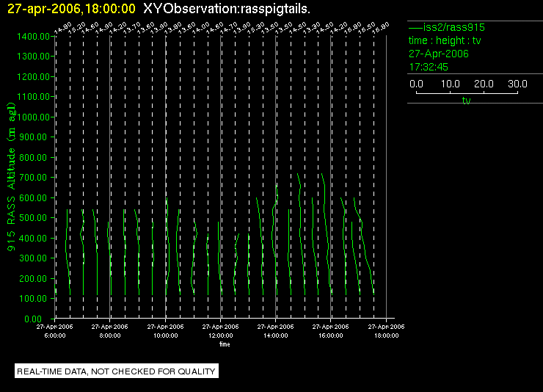Image resolution: width=543 pixels, height=392 pixels.
Task: Click the 400.00 altitude axis label
Action: coord(33,239)
